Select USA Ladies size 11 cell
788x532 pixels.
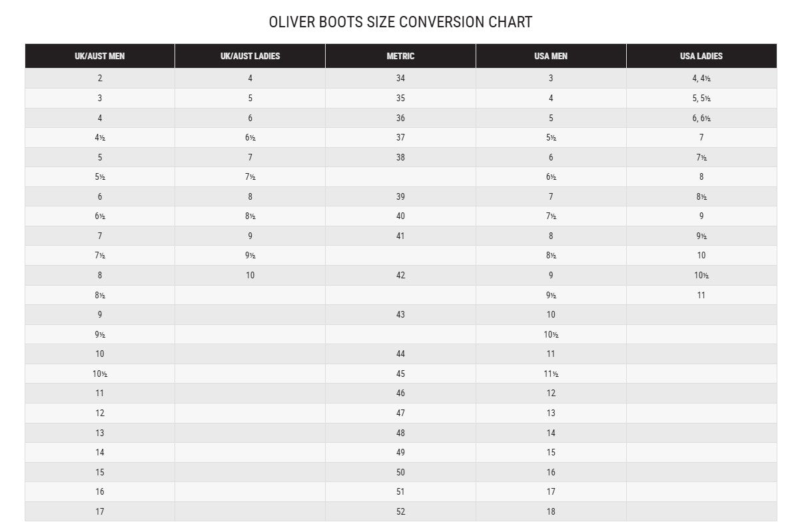point(701,295)
